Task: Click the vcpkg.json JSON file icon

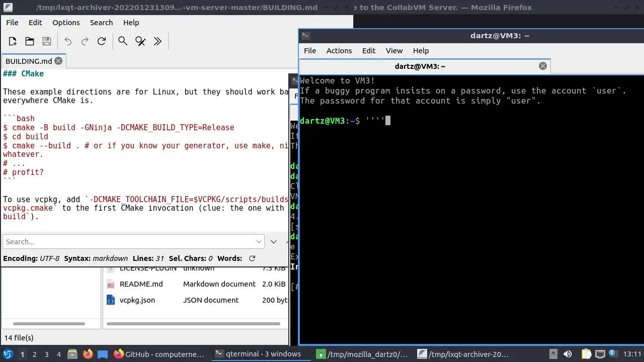Action: tap(111, 300)
